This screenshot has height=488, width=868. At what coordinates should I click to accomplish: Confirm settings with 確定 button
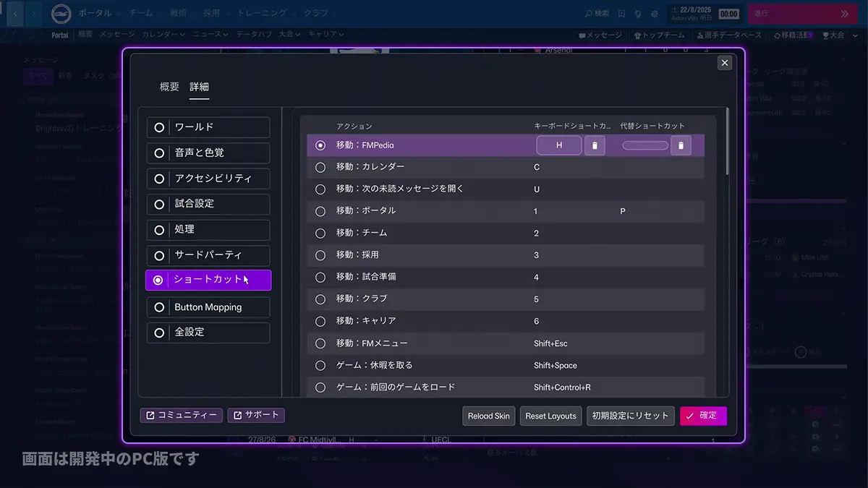pos(703,416)
